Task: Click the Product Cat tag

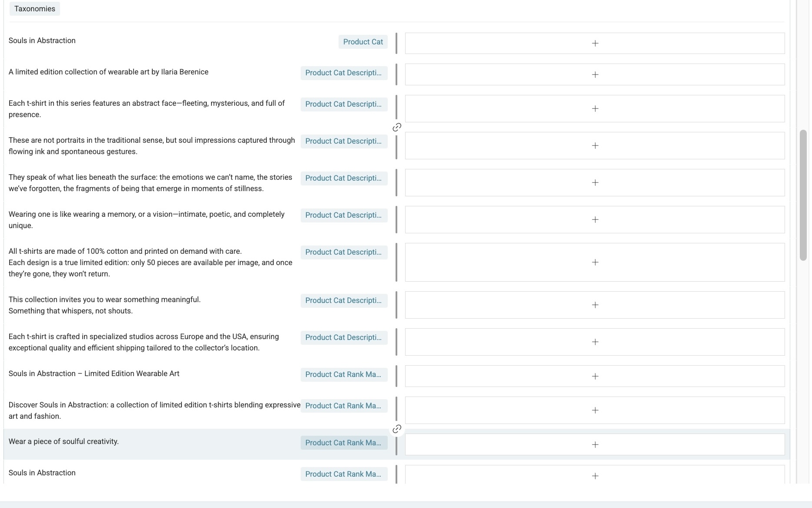Action: click(363, 42)
